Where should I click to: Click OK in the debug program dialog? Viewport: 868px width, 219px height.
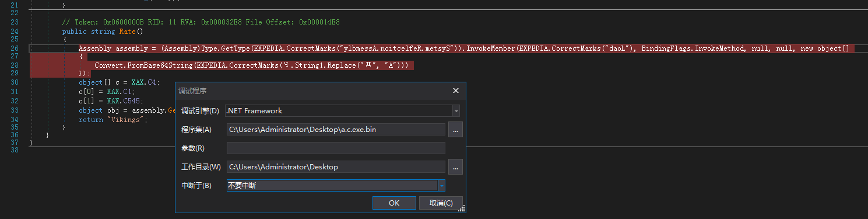pos(394,203)
